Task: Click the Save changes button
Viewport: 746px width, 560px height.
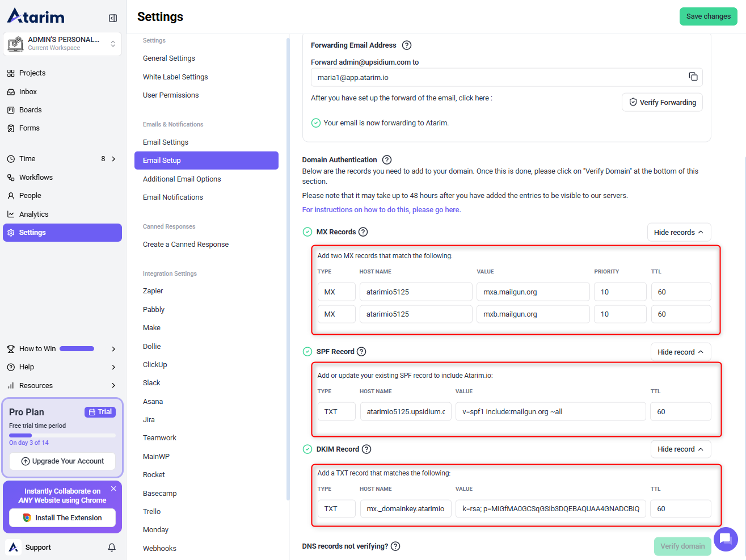Action: 708,16
